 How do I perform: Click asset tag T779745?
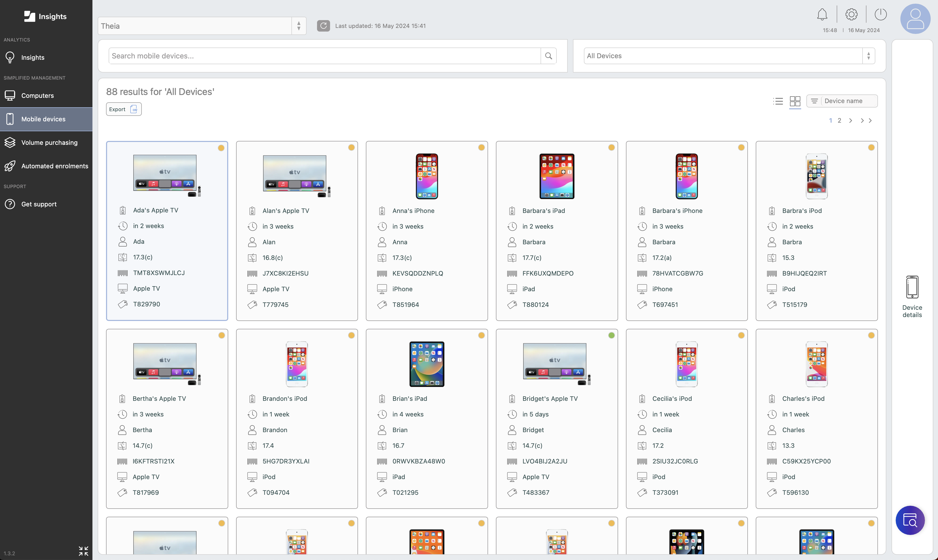[x=275, y=305]
